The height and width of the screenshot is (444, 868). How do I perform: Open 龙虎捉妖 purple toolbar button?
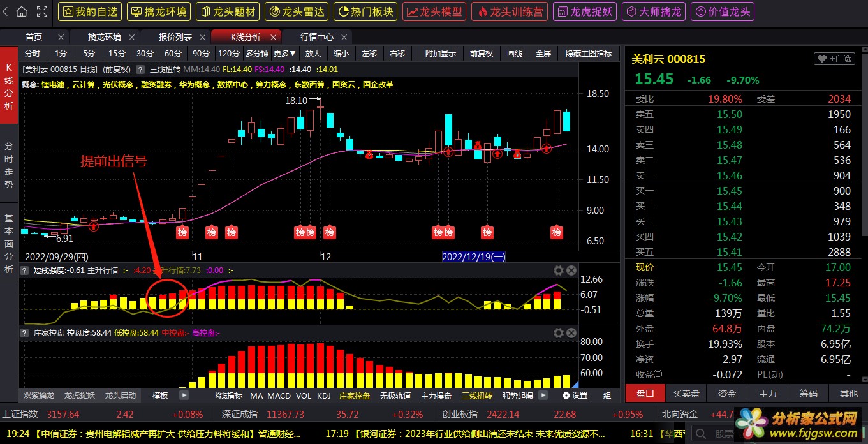585,11
